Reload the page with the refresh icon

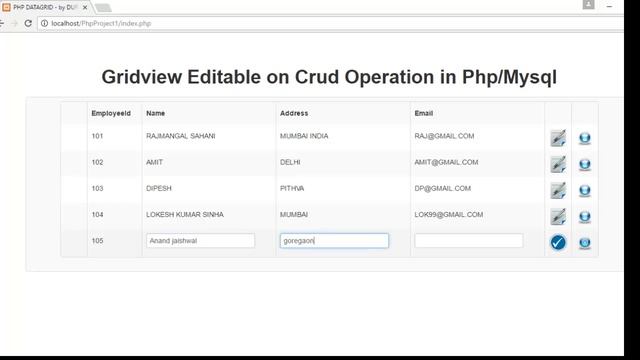point(28,23)
